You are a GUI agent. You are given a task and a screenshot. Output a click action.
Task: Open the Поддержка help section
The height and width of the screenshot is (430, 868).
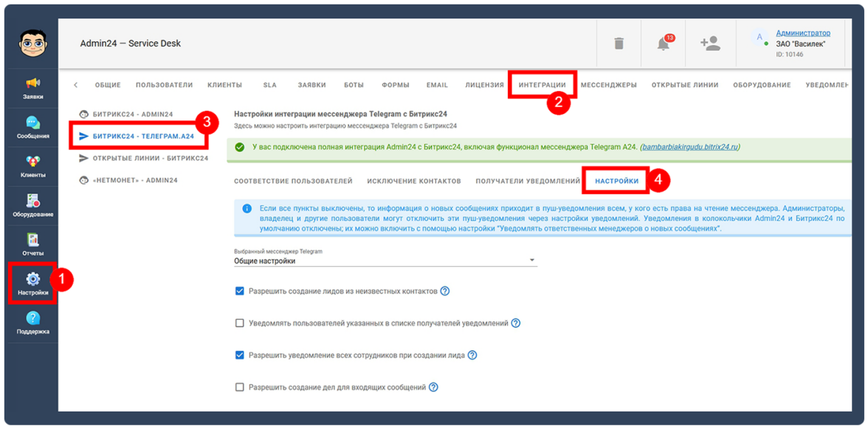33,323
